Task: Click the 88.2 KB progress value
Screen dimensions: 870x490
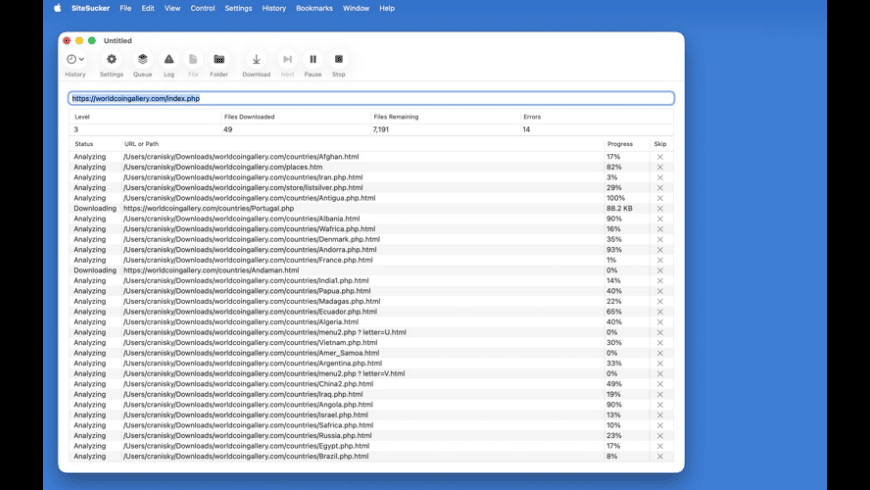Action: click(619, 209)
